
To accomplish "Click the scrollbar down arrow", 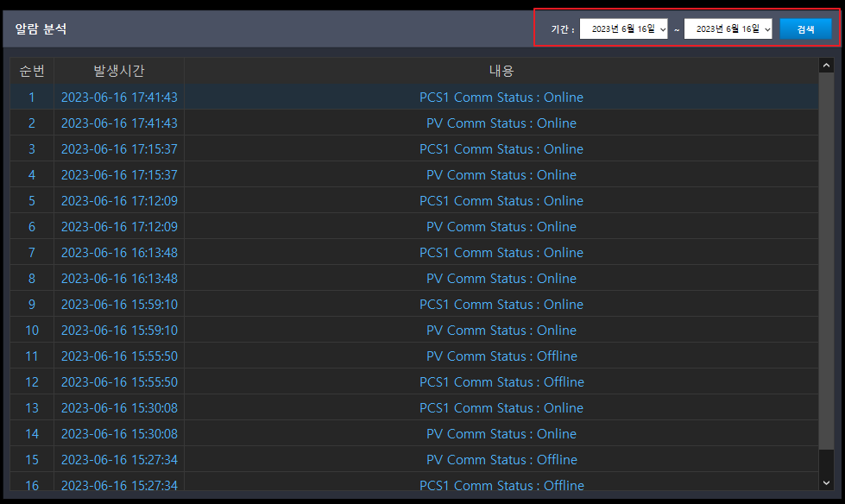I will (x=826, y=483).
